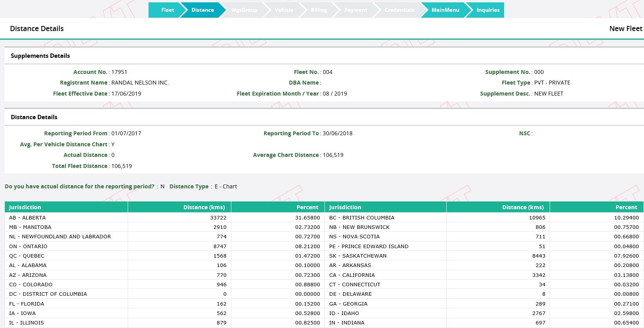Select DC - DISTRICT OF COLUMBIA row

[165, 294]
